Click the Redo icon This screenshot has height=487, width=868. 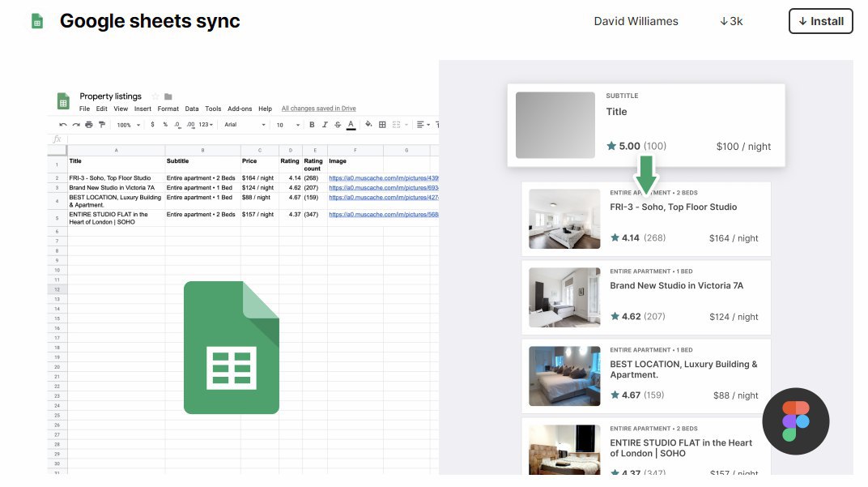click(76, 125)
